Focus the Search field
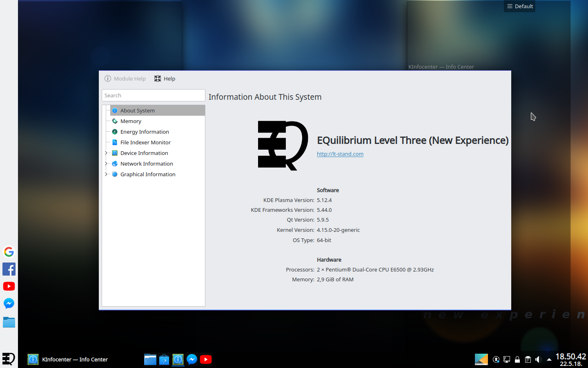Screen dimensions: 588x368 154,95
